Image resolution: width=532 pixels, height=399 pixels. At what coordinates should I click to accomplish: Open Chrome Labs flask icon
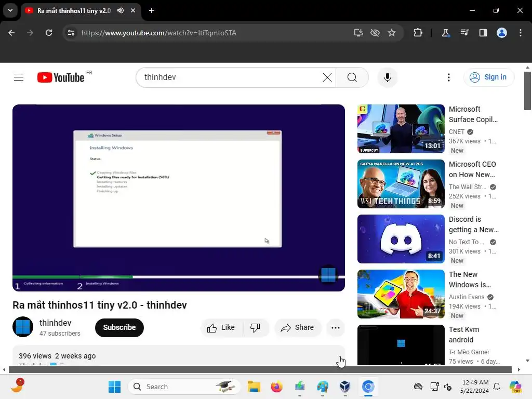coord(445,33)
